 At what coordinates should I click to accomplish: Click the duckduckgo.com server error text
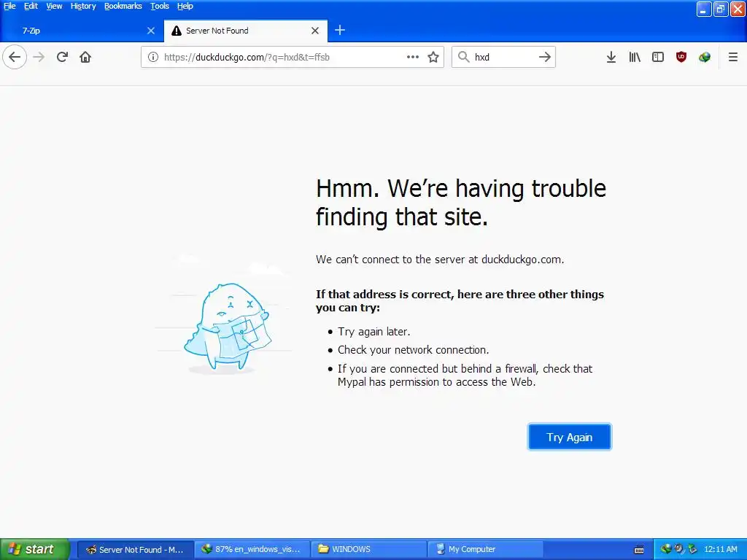(x=440, y=260)
